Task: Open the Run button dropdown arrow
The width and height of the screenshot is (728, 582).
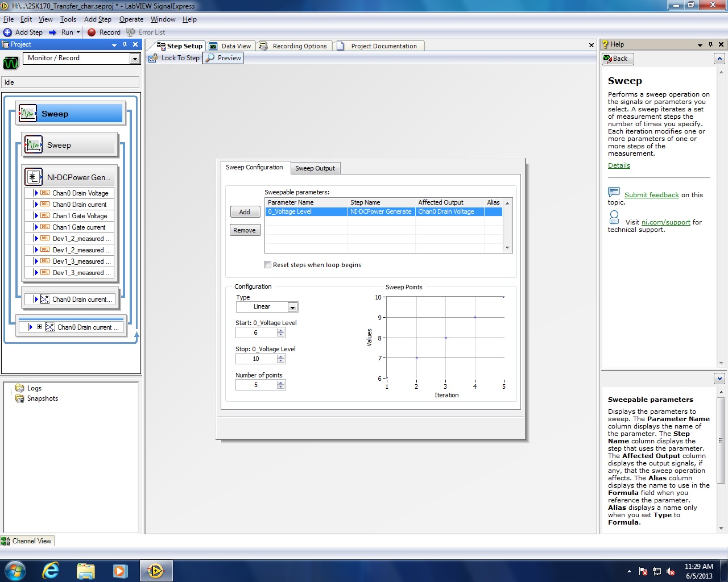Action: click(78, 32)
